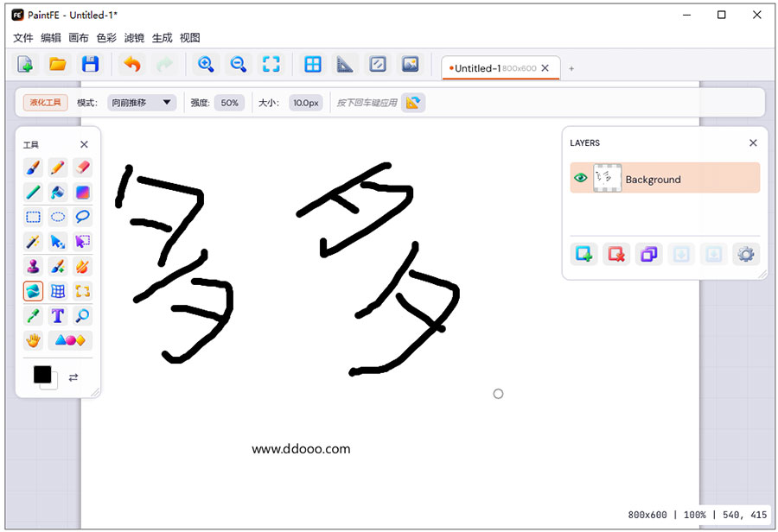
Task: Select the mesh warp grid tool
Action: (x=58, y=291)
